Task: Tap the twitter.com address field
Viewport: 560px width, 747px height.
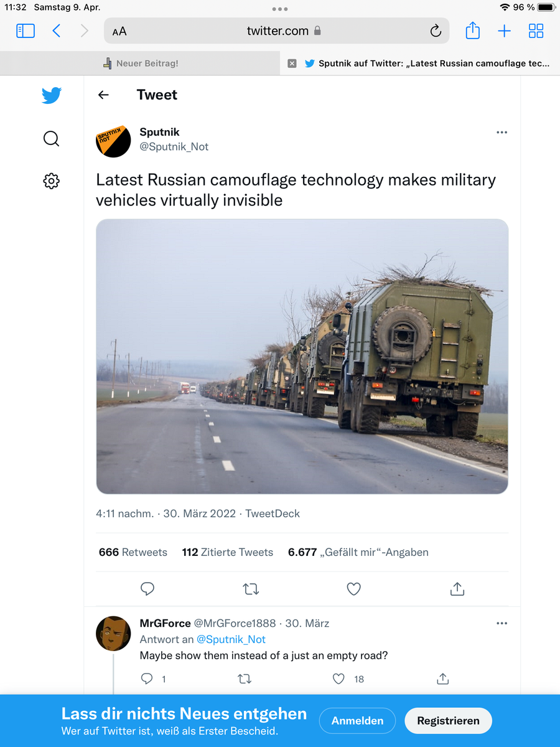Action: (x=277, y=31)
